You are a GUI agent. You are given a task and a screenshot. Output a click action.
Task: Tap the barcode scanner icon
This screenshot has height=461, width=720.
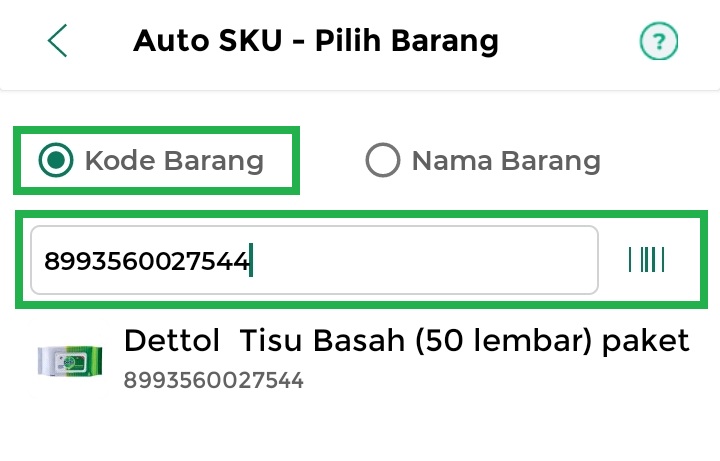pyautogui.click(x=647, y=260)
